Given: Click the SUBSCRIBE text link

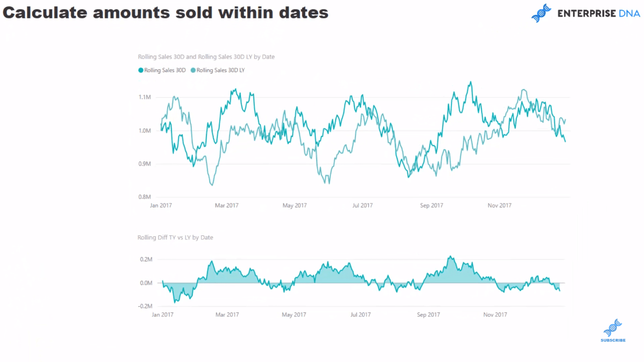Looking at the screenshot, I should coord(613,340).
